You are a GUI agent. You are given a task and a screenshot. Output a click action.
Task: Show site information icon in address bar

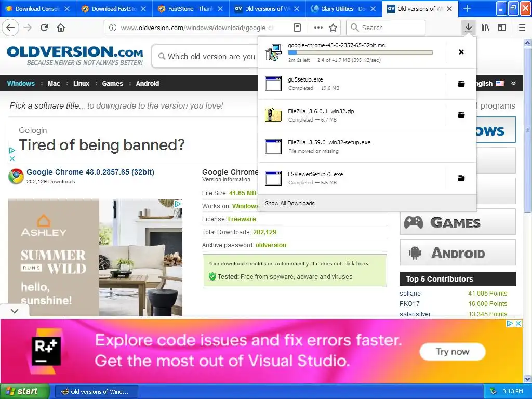point(113,28)
